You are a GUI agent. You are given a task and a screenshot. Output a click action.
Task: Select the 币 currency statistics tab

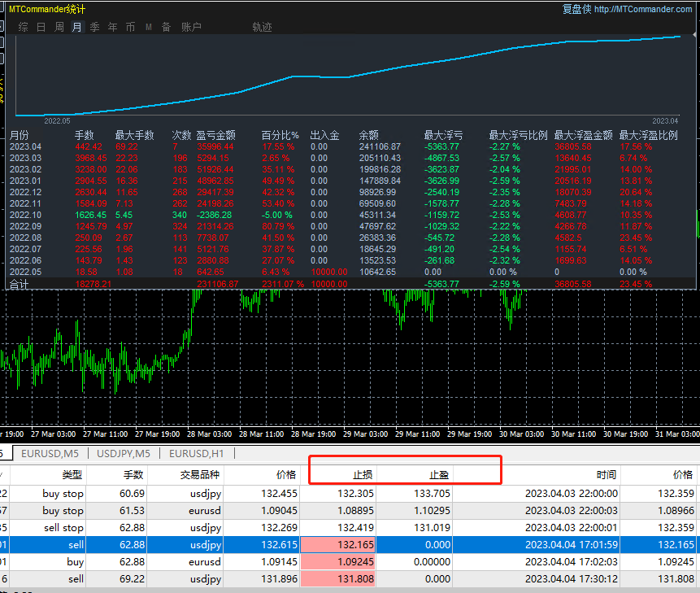pyautogui.click(x=130, y=27)
